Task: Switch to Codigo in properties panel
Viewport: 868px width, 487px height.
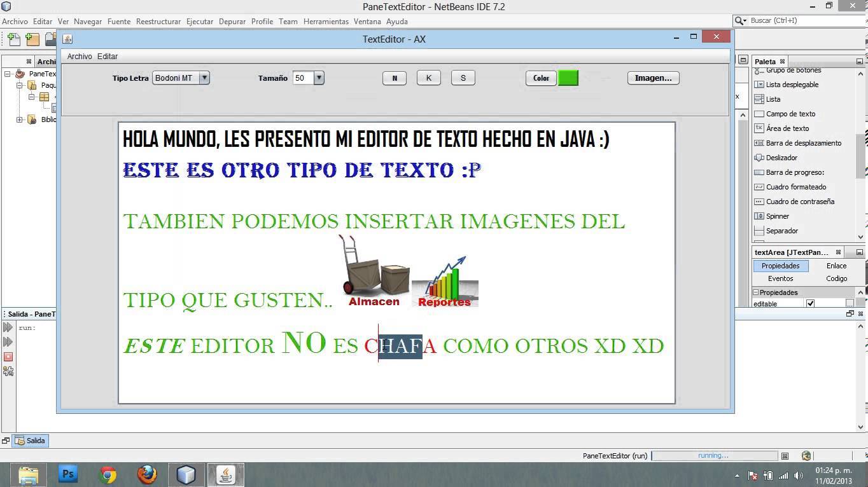Action: pyautogui.click(x=837, y=278)
